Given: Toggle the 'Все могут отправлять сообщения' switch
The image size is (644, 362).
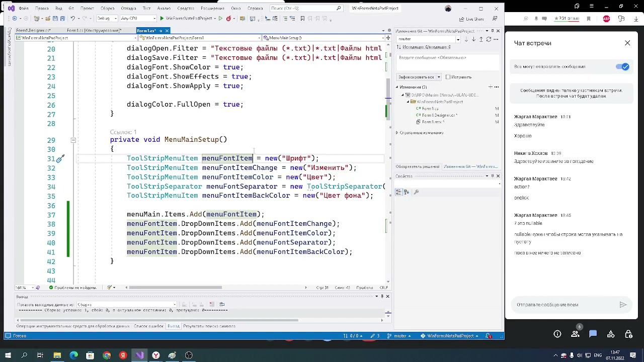Looking at the screenshot, I should click(x=623, y=67).
